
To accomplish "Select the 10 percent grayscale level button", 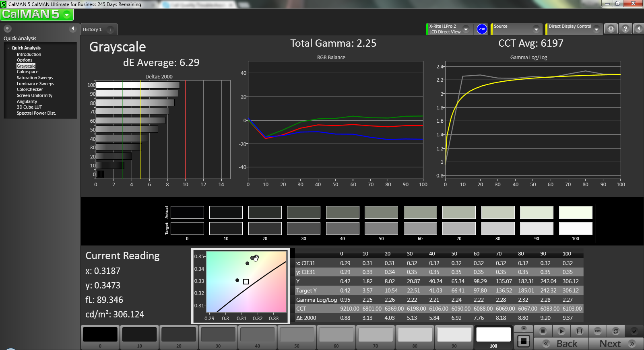I will coord(139,337).
